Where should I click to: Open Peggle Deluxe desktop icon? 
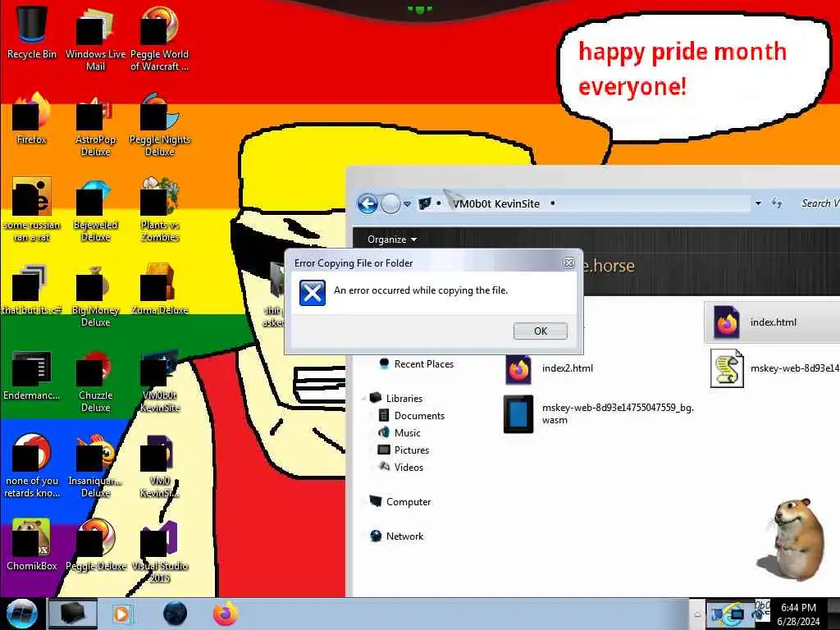click(x=95, y=546)
